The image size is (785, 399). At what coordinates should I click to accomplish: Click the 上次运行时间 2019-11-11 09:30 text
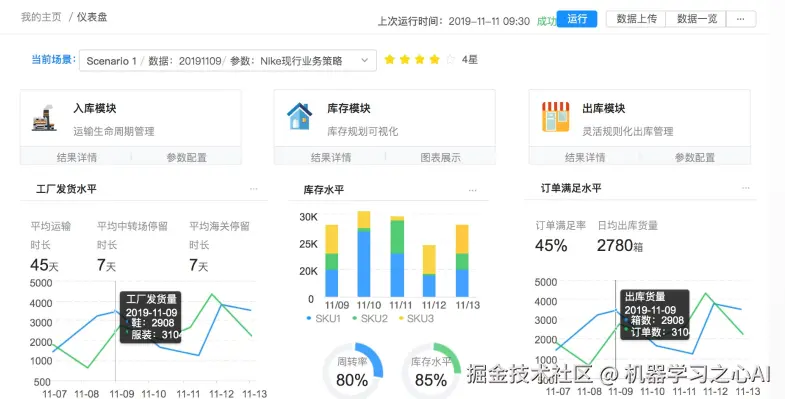(x=454, y=21)
